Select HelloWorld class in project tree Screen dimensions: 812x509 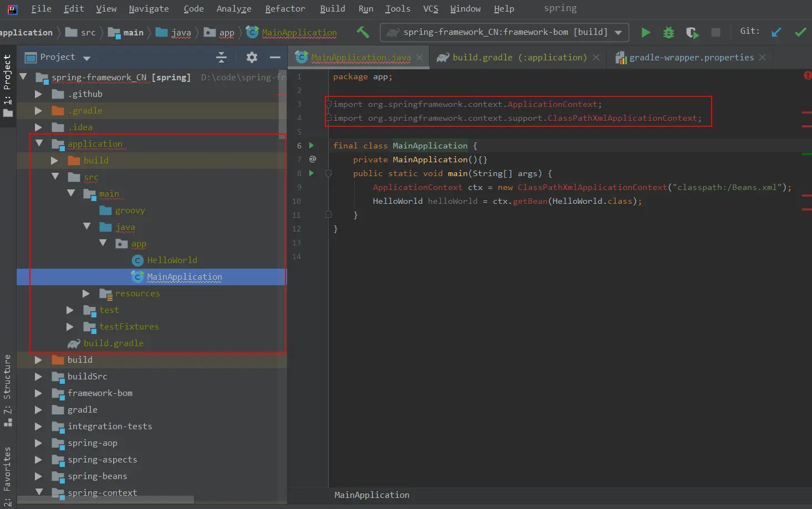tap(172, 260)
